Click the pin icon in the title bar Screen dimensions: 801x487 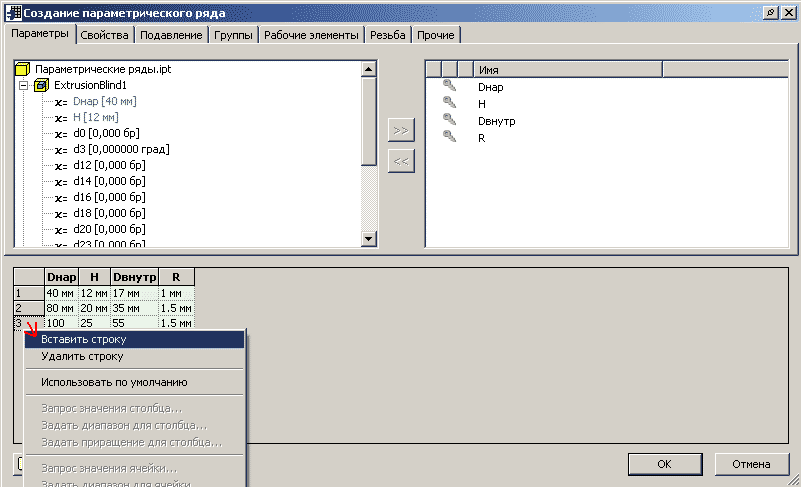tap(770, 13)
